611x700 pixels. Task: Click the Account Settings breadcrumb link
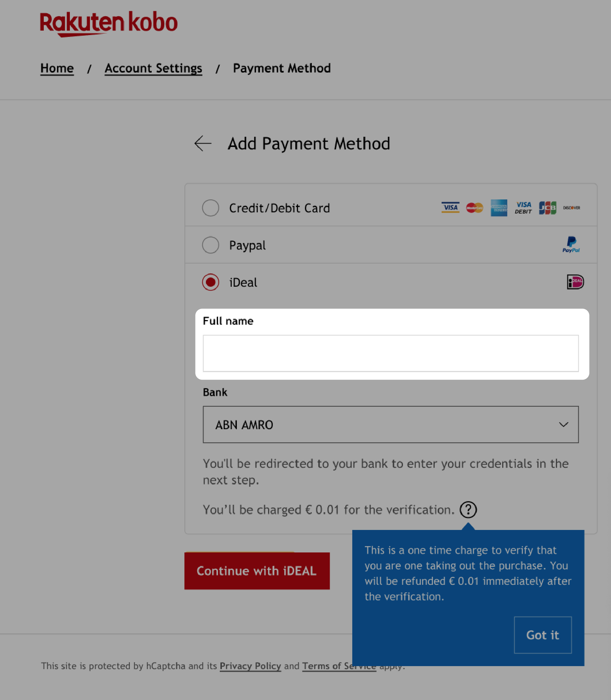coord(153,68)
